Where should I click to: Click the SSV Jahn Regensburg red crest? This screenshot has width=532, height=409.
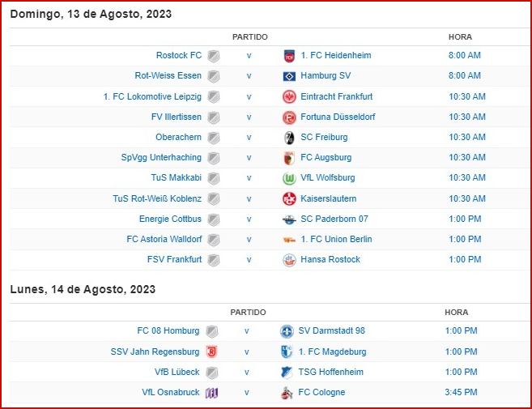(211, 352)
